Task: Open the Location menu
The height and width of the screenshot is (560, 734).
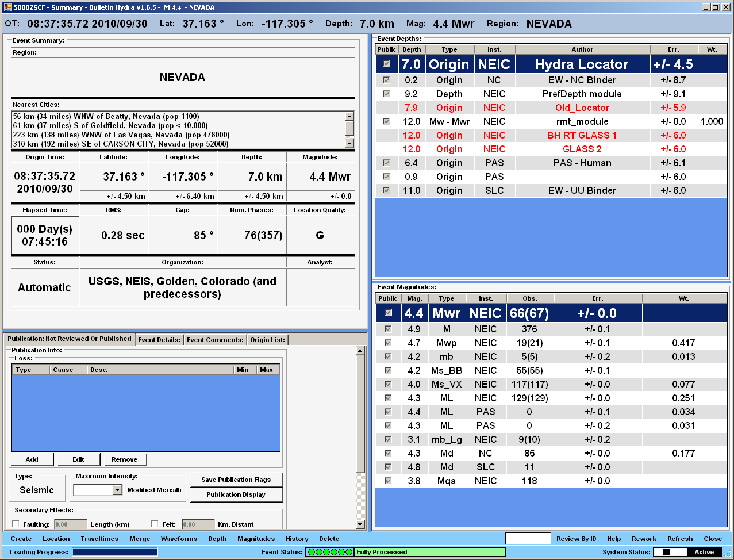Action: 56,539
